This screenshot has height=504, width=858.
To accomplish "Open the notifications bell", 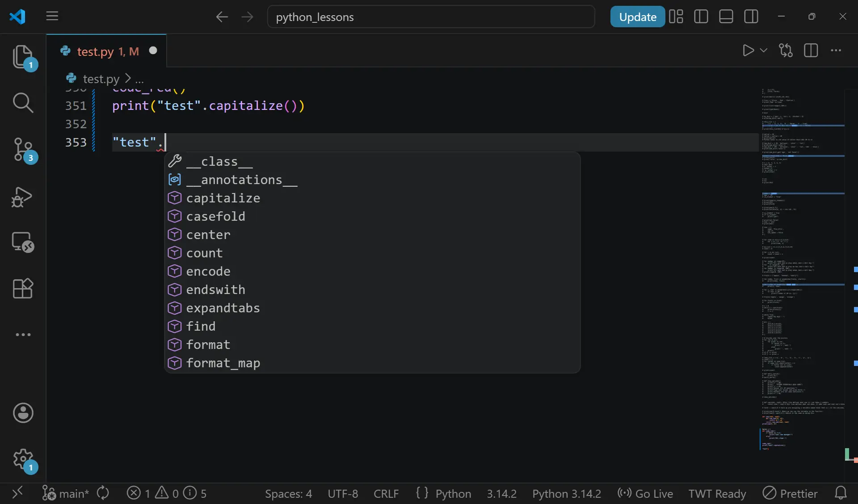I will click(841, 493).
